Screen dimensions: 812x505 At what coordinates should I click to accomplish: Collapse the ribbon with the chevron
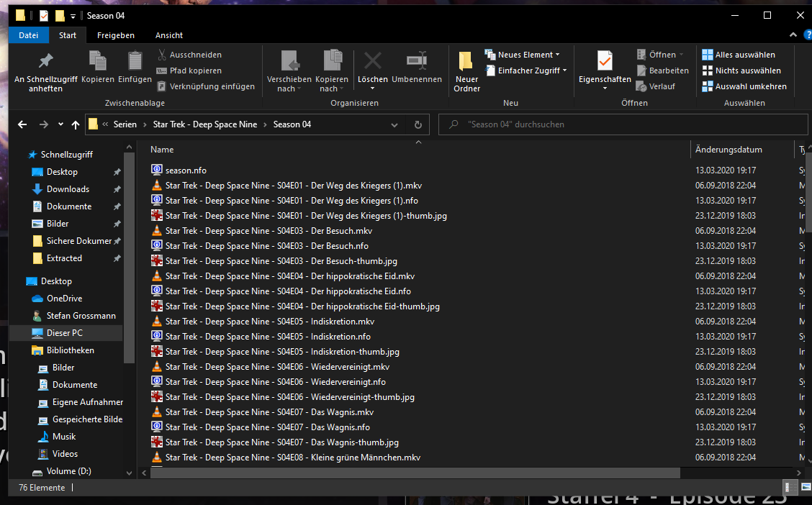pyautogui.click(x=793, y=35)
